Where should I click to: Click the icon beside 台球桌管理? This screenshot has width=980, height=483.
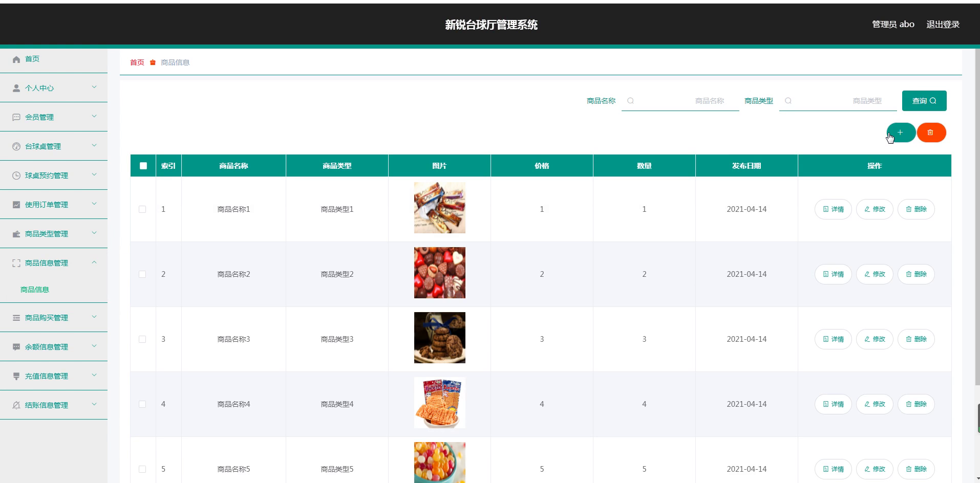coord(16,146)
